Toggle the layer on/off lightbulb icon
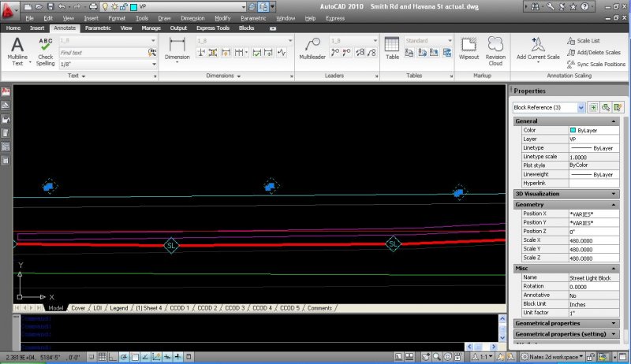The width and height of the screenshot is (631, 364). pyautogui.click(x=105, y=7)
